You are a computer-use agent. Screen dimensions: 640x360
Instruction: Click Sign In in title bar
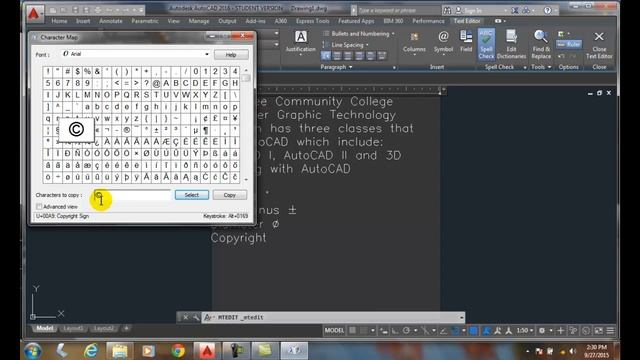pos(472,10)
